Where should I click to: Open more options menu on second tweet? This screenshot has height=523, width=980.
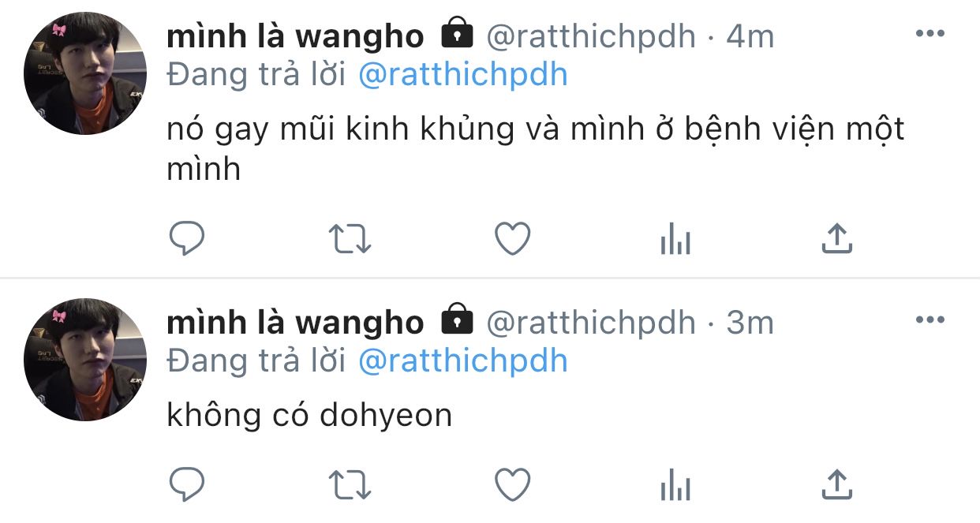[930, 319]
